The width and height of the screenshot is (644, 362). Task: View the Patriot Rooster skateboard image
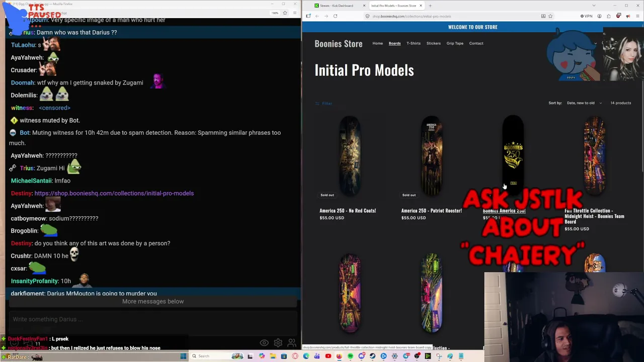tap(432, 156)
